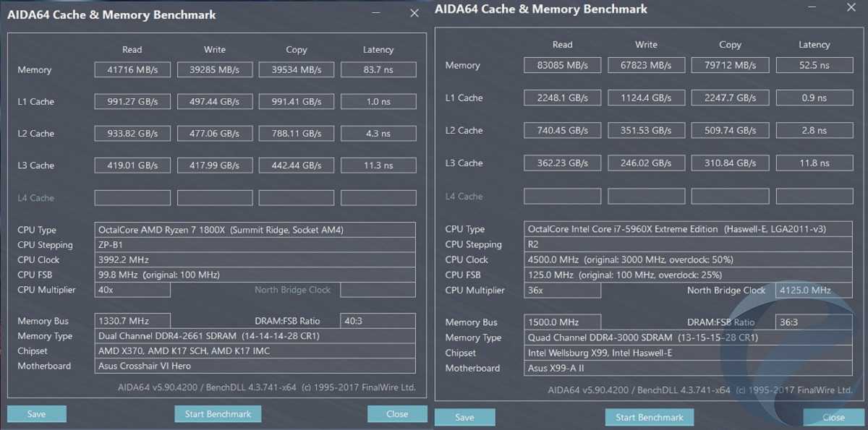Image resolution: width=868 pixels, height=430 pixels.
Task: Click Start Benchmark in the Core i7-5960X window
Action: point(649,417)
